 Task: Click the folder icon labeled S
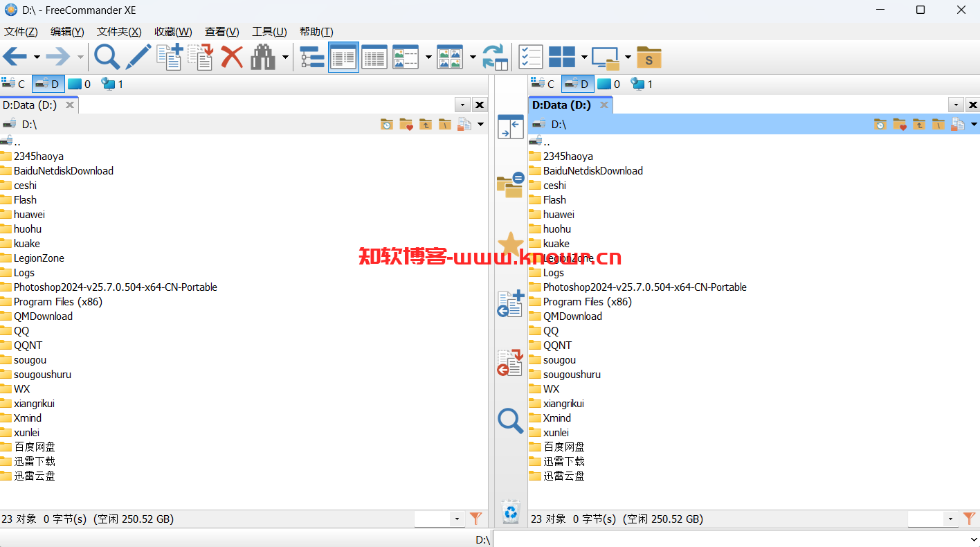(649, 57)
